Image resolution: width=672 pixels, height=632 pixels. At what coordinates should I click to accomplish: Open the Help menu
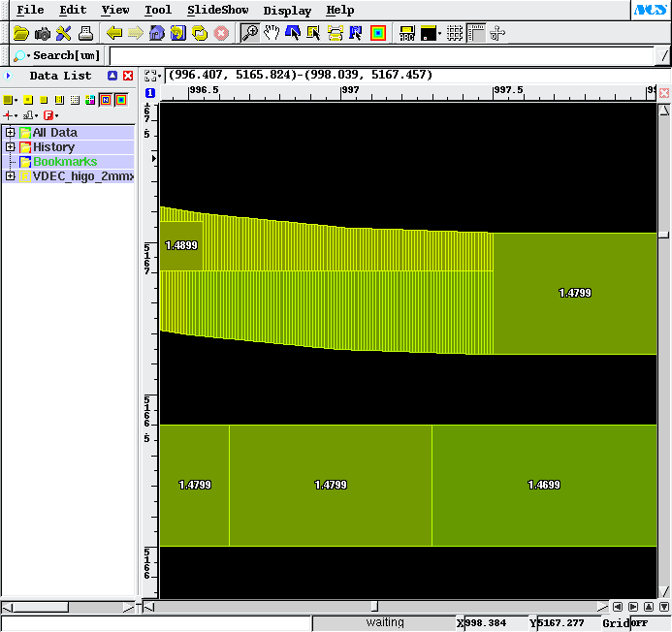pyautogui.click(x=340, y=10)
